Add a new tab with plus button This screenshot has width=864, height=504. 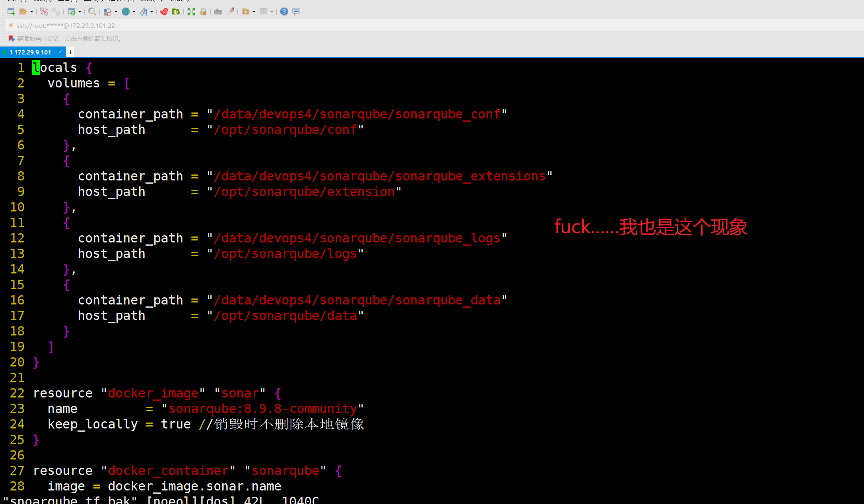70,52
